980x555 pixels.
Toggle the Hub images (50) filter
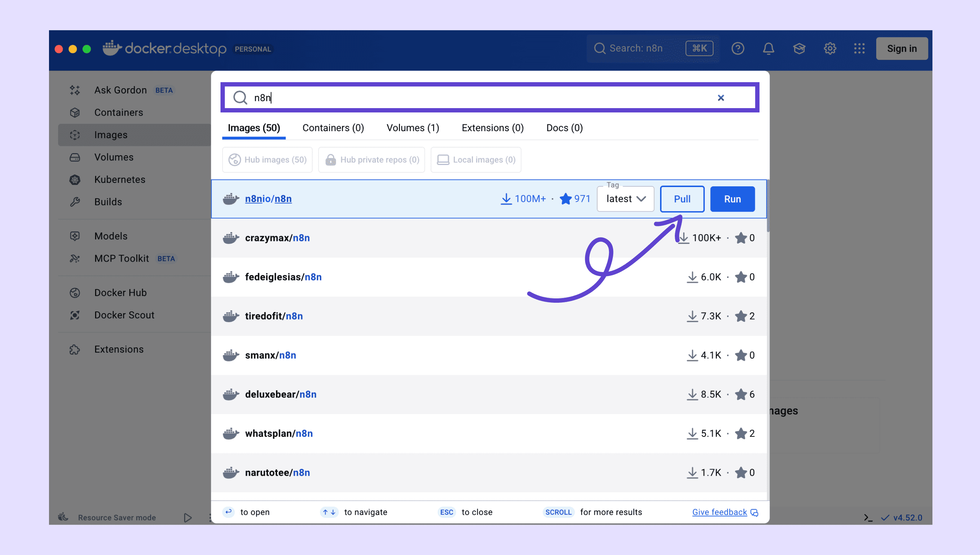(267, 160)
